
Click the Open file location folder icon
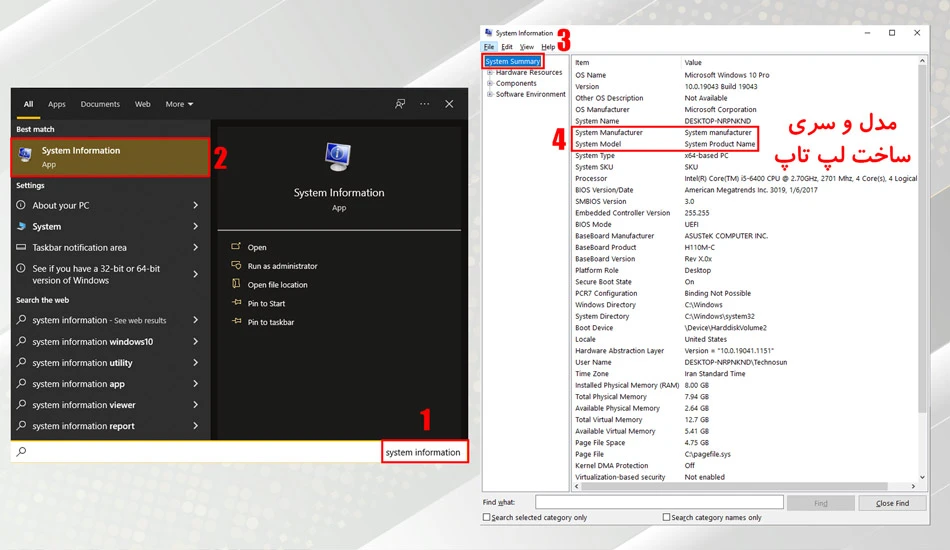point(236,284)
